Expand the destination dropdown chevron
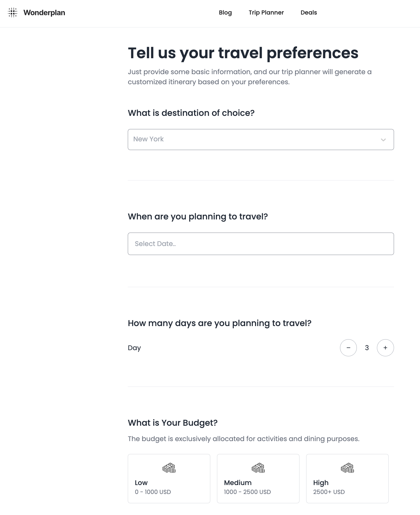 tap(383, 140)
